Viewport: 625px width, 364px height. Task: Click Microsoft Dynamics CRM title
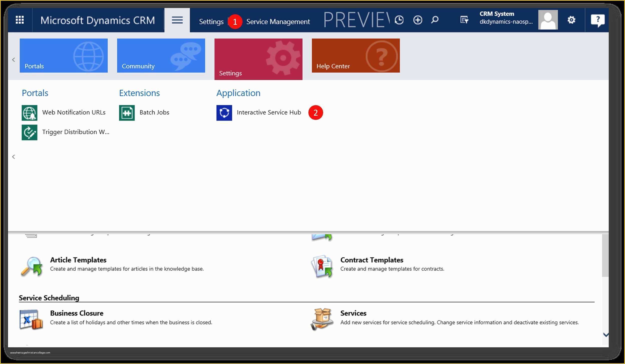tap(98, 20)
